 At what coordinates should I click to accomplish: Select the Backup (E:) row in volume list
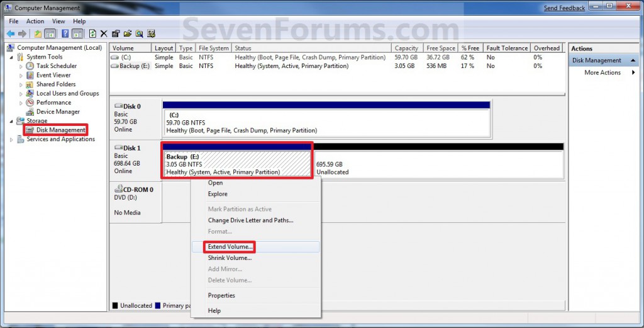click(337, 65)
